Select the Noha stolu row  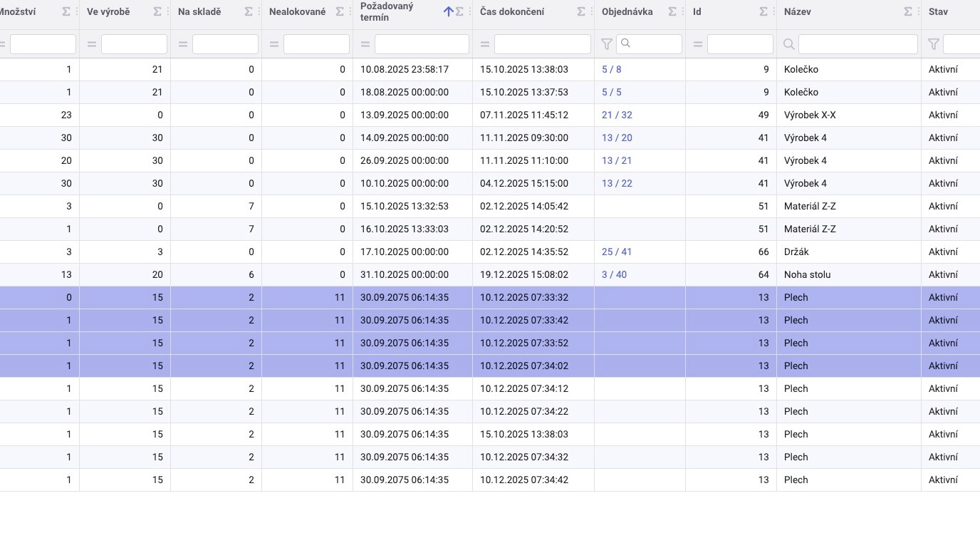[807, 275]
